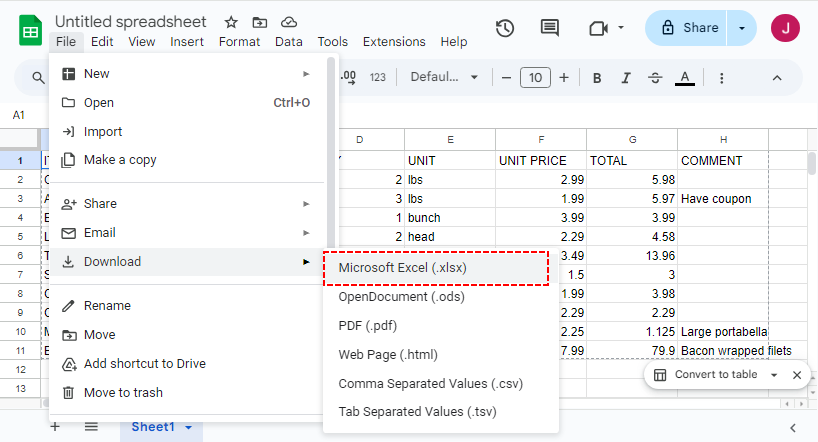Image resolution: width=818 pixels, height=442 pixels.
Task: Select the Sheet1 tab
Action: (161, 427)
